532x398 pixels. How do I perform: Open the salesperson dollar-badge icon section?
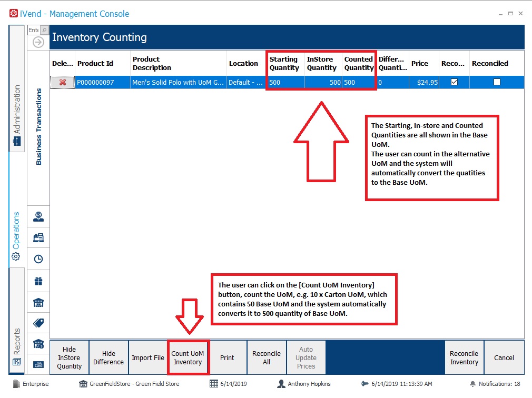click(38, 216)
